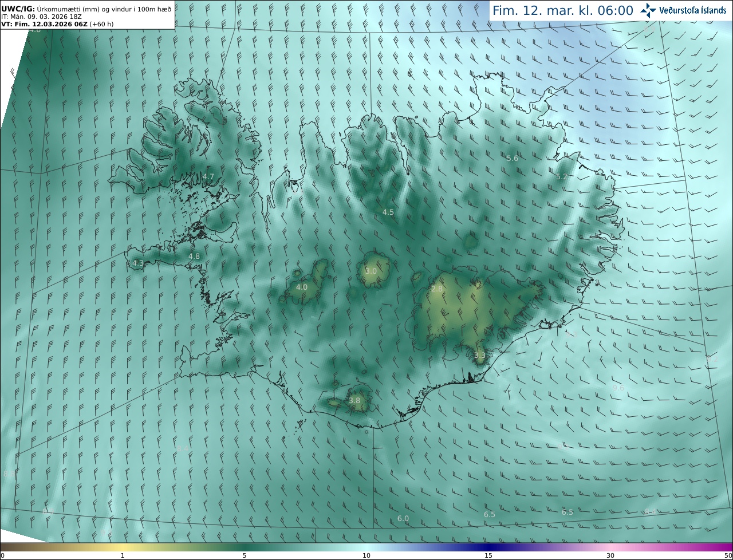
Task: Click the 5 tick on the colour scale
Action: [x=245, y=555]
